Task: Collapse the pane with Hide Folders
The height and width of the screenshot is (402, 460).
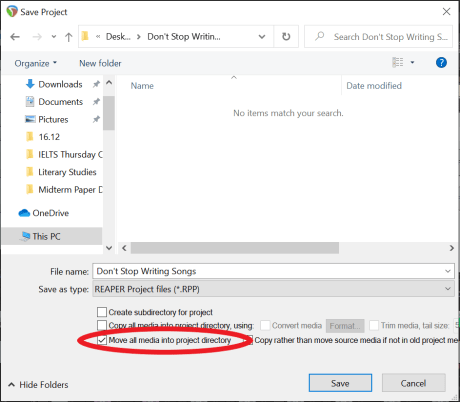Action: [x=38, y=385]
